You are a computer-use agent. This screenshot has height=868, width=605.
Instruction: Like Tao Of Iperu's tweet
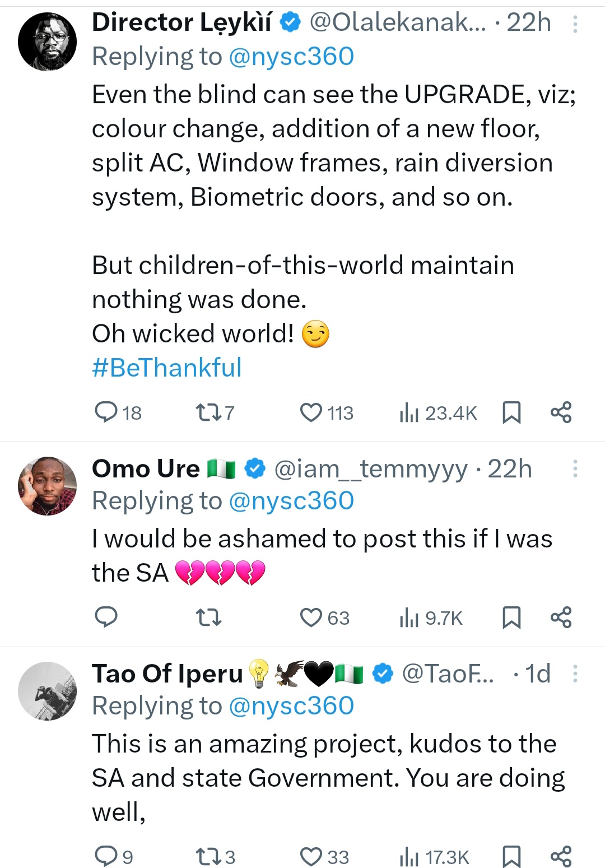[x=311, y=857]
